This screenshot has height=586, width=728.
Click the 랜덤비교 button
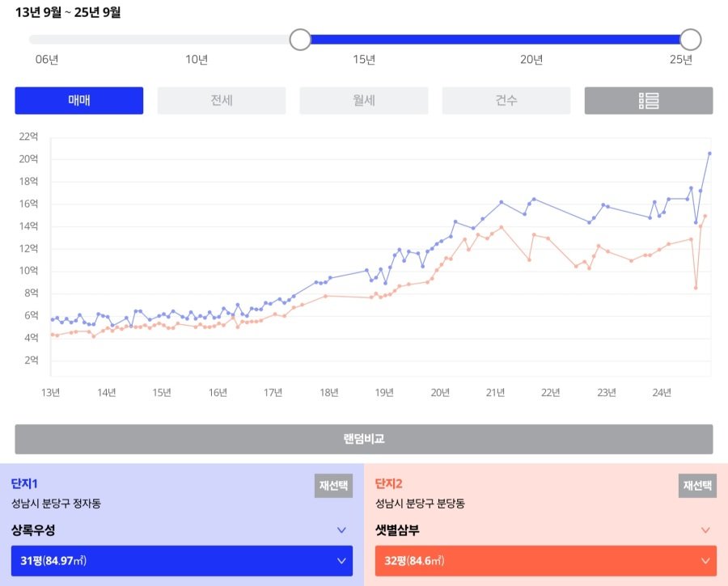pyautogui.click(x=364, y=440)
